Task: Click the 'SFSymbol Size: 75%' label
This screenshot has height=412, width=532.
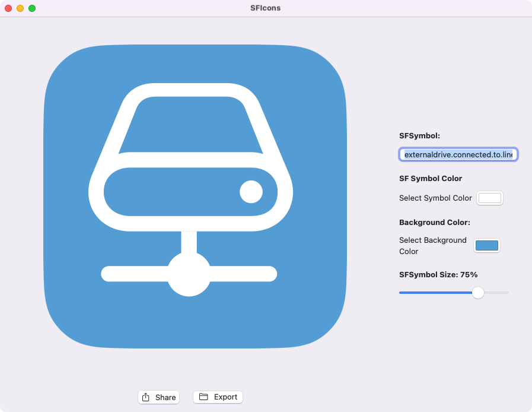Action: [438, 274]
